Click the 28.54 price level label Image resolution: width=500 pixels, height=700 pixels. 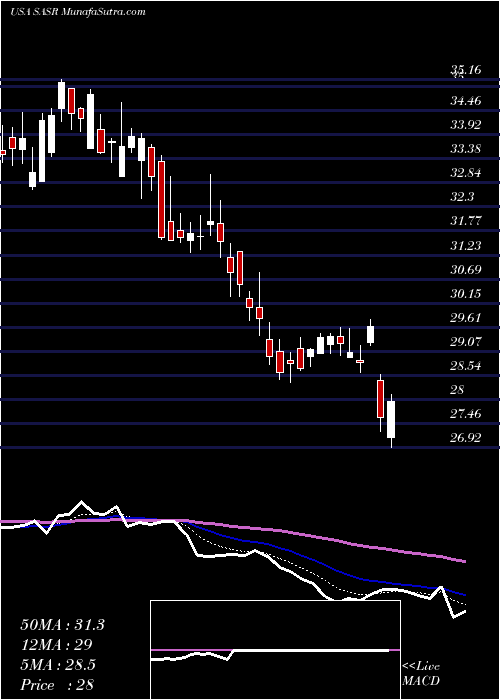pyautogui.click(x=466, y=366)
